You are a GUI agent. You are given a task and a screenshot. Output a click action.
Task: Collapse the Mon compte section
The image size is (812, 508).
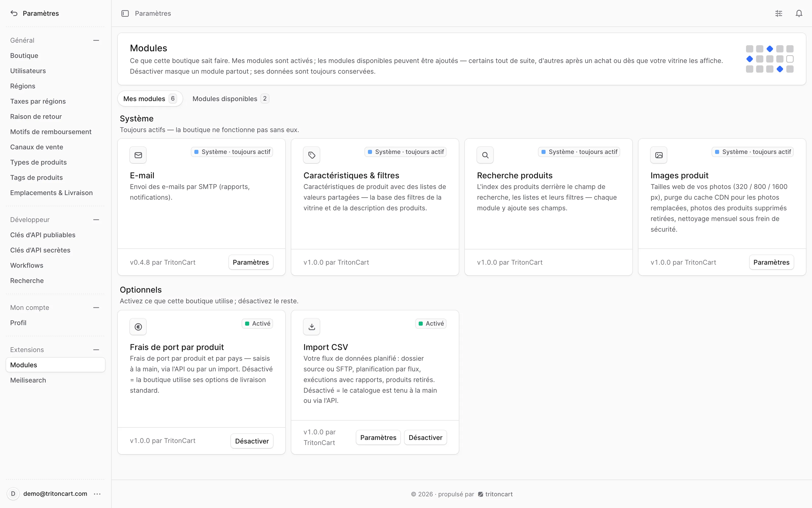[96, 308]
